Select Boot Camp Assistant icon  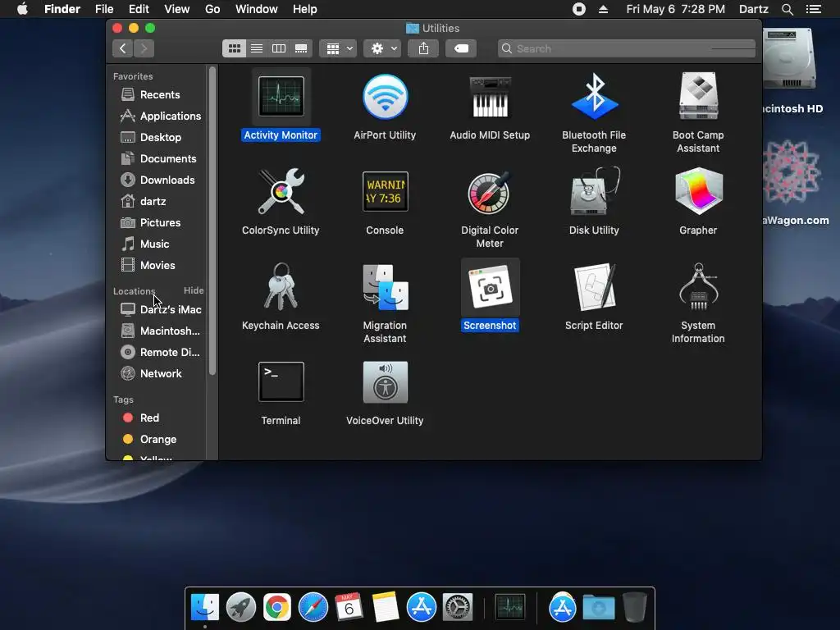(698, 97)
